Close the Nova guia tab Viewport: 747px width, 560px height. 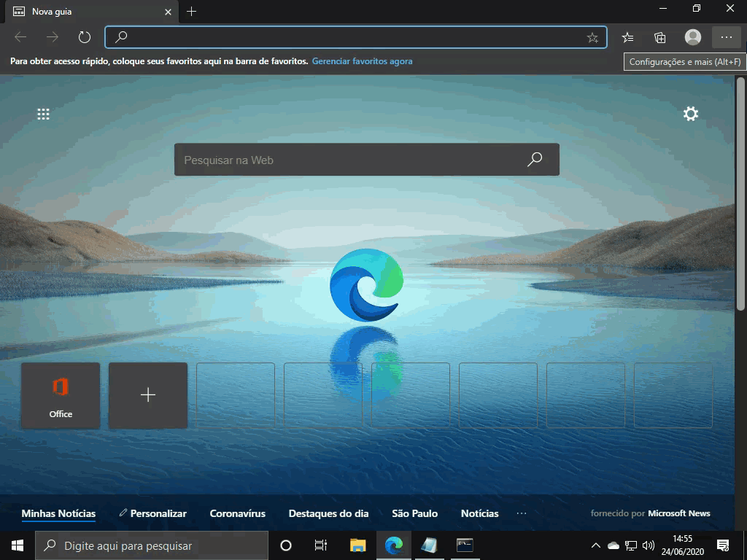168,12
